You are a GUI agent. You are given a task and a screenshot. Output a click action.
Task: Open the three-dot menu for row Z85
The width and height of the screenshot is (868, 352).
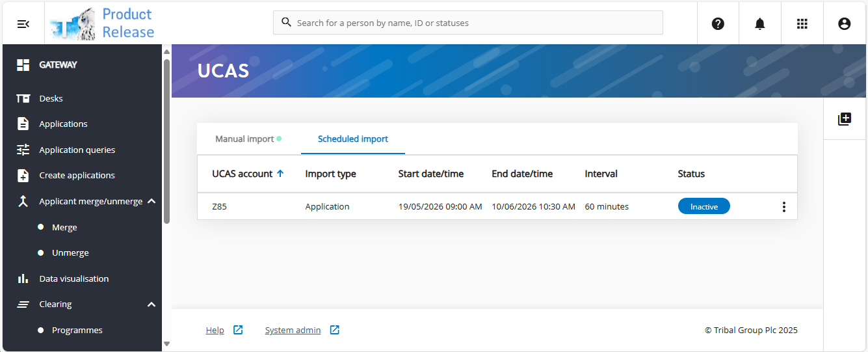(x=783, y=207)
